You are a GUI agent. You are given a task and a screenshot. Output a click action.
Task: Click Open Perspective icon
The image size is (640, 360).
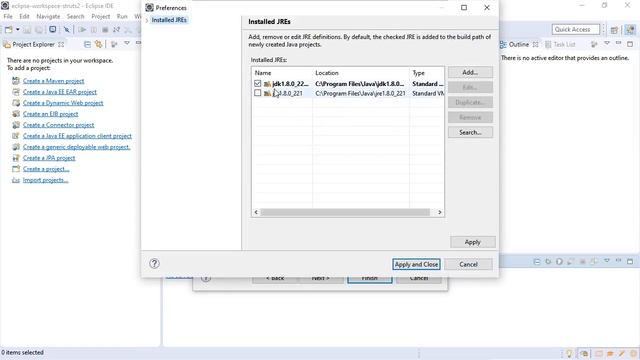click(x=614, y=30)
